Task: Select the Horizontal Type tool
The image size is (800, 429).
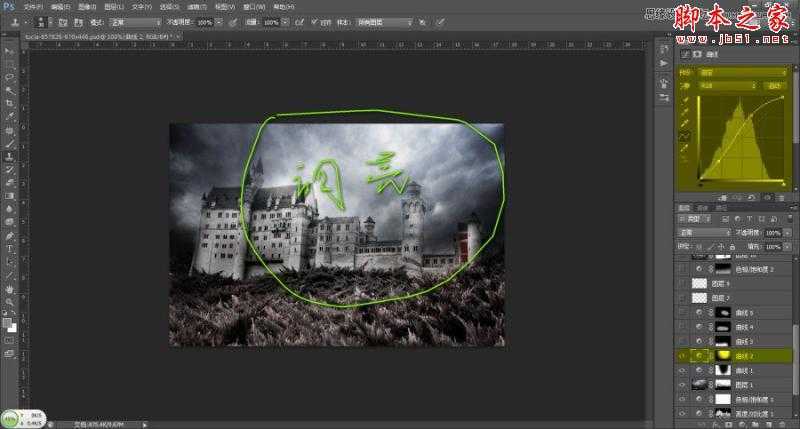Action: 9,249
